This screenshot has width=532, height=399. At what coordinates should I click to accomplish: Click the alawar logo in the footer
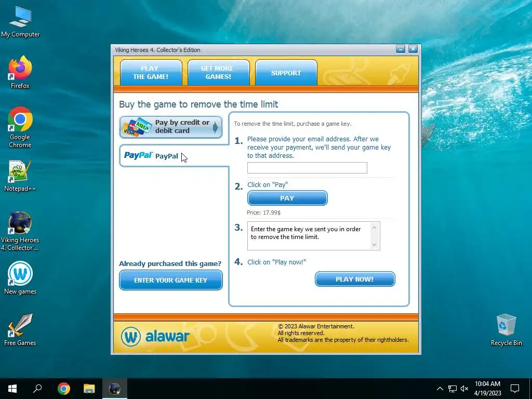click(x=155, y=336)
